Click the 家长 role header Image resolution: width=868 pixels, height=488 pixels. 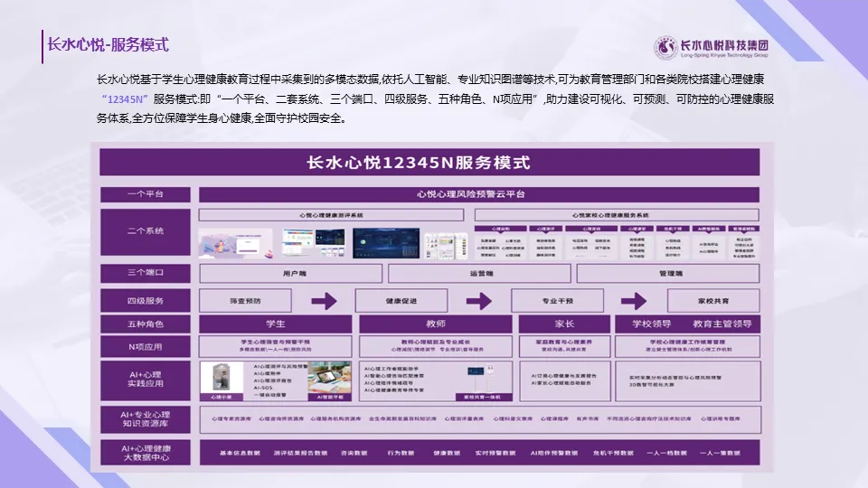564,324
